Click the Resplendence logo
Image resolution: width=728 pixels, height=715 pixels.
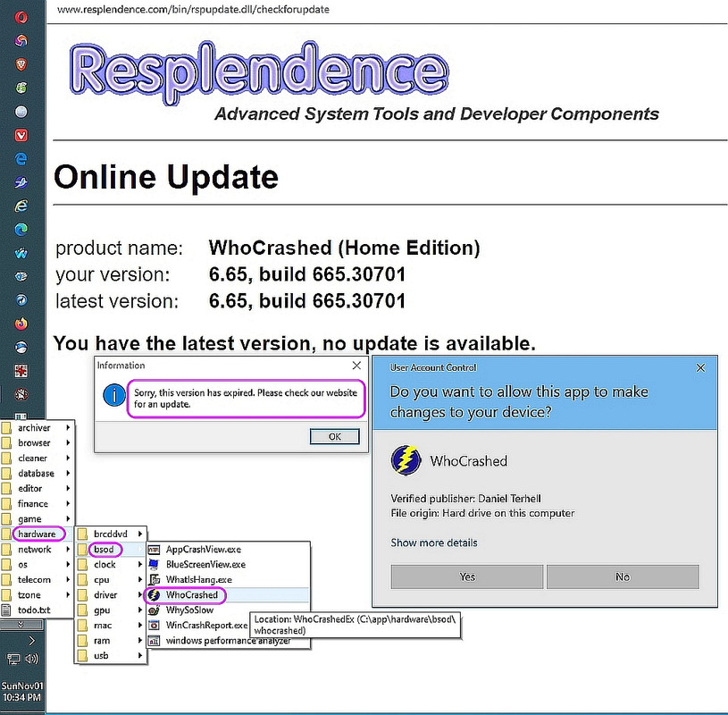click(x=259, y=72)
